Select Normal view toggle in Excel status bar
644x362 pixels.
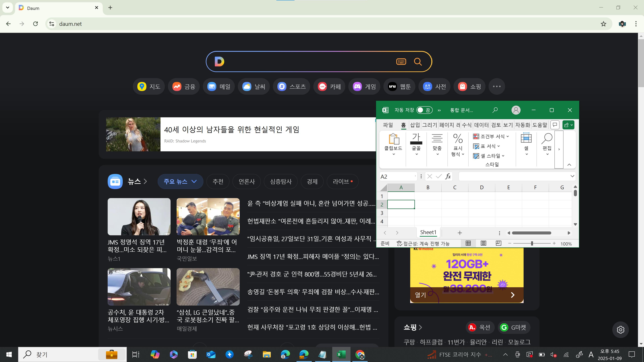point(468,243)
